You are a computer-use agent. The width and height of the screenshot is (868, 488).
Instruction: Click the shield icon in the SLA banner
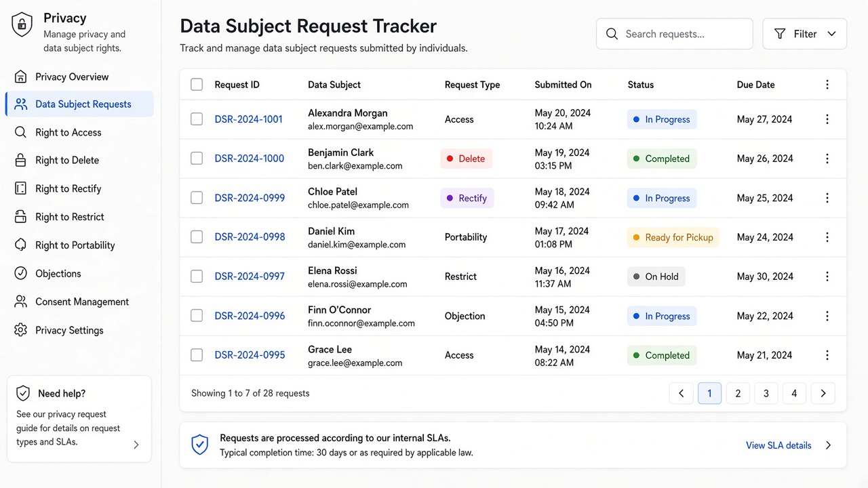point(199,445)
